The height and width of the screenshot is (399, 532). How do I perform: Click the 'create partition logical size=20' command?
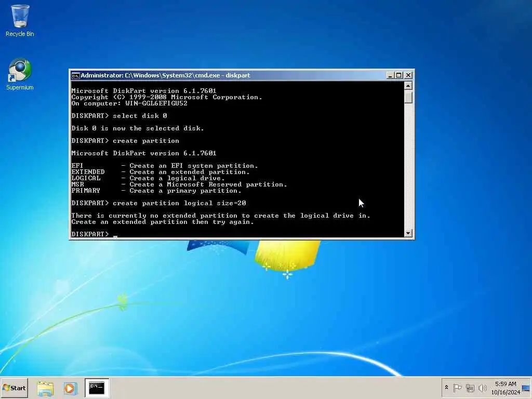click(179, 203)
